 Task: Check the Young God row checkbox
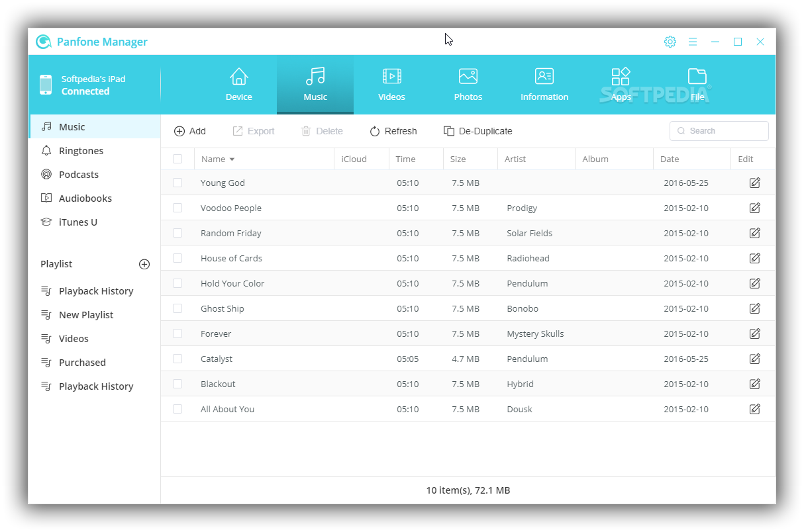click(x=177, y=183)
